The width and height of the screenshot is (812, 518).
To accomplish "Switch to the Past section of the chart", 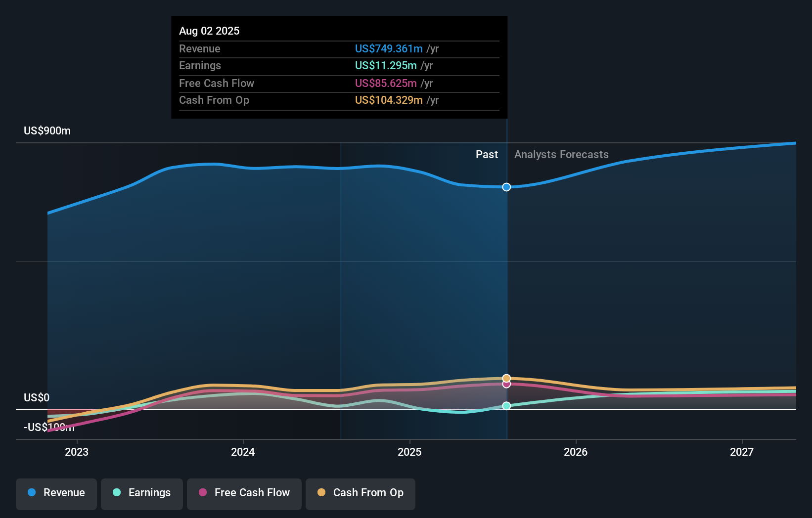I will pyautogui.click(x=487, y=154).
